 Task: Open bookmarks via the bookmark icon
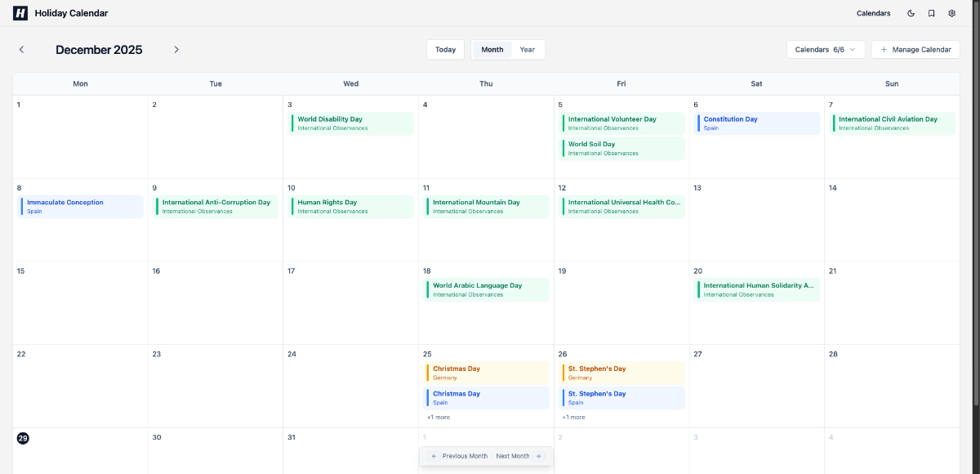931,13
